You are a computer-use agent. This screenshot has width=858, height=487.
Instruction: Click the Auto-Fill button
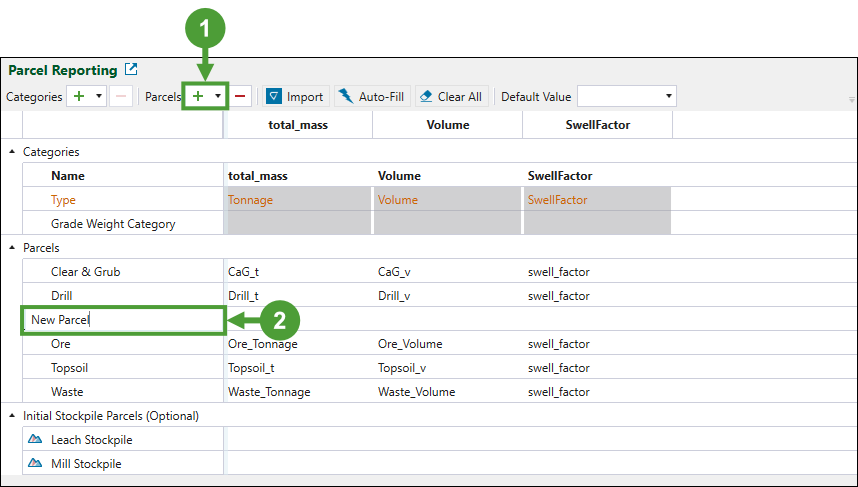pos(371,96)
